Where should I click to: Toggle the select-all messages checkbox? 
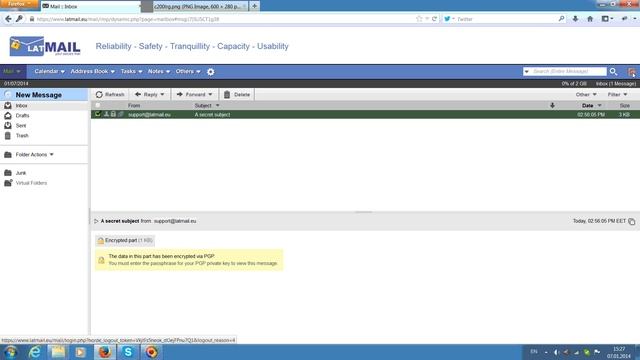pyautogui.click(x=98, y=105)
